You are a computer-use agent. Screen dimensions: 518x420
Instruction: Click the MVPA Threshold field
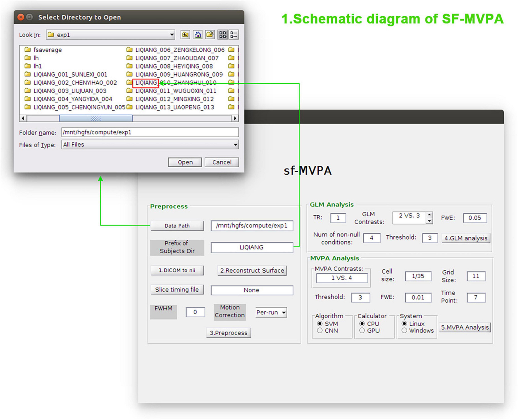[360, 298]
